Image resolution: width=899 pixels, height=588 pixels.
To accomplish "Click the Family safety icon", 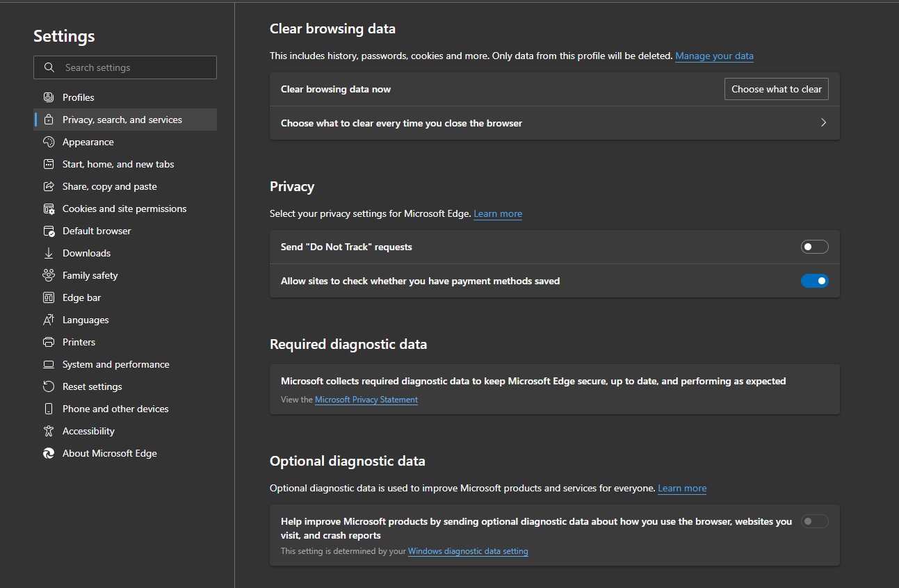I will coord(49,275).
